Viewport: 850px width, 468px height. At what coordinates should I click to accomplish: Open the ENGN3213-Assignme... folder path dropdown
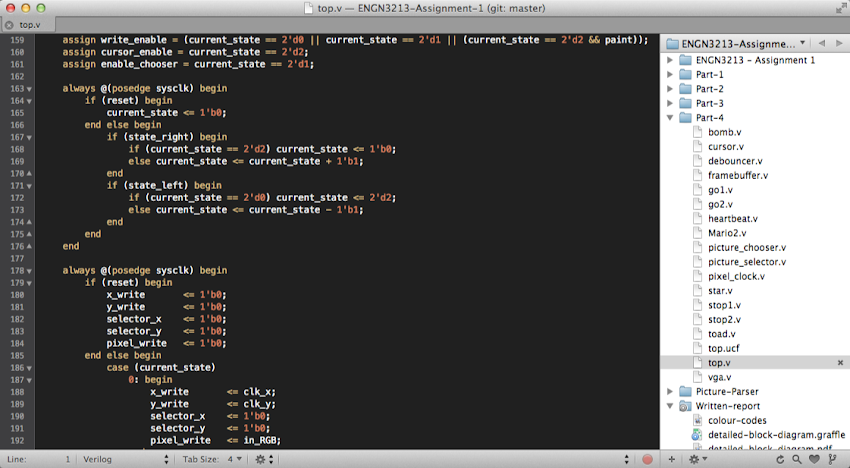(x=736, y=43)
